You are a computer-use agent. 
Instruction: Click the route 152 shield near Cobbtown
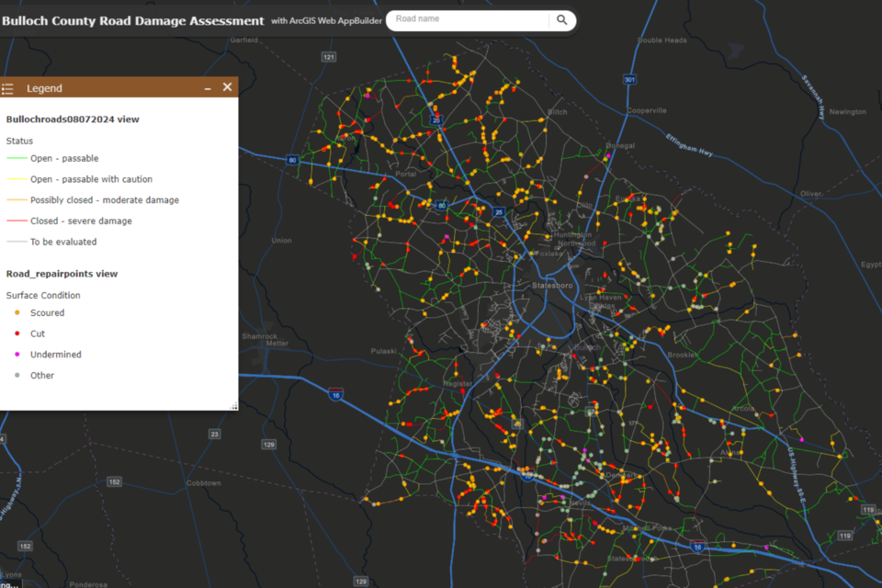(114, 482)
